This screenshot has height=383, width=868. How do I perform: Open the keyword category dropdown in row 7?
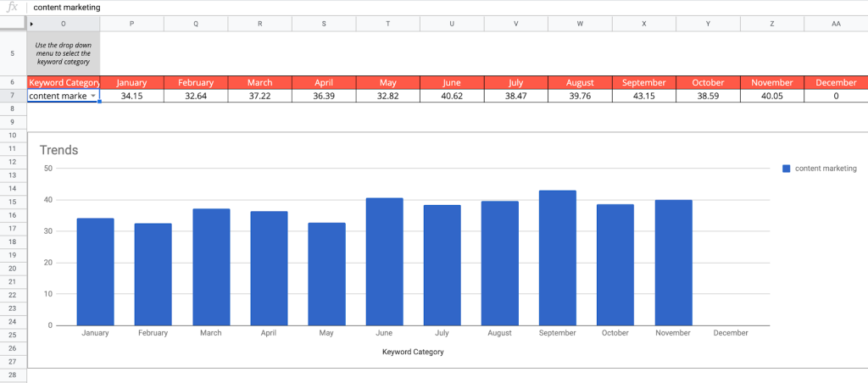tap(93, 96)
